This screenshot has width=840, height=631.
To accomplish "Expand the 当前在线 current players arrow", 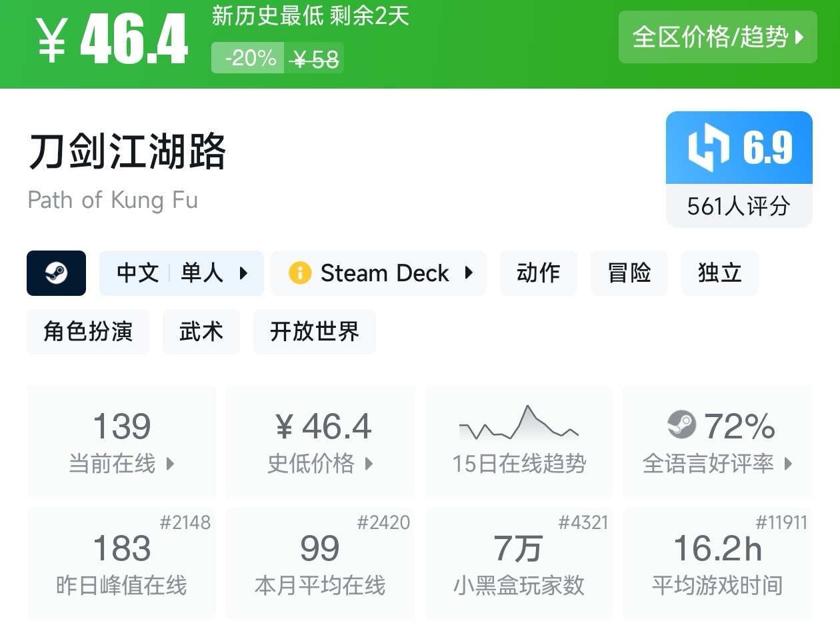I will (x=170, y=464).
